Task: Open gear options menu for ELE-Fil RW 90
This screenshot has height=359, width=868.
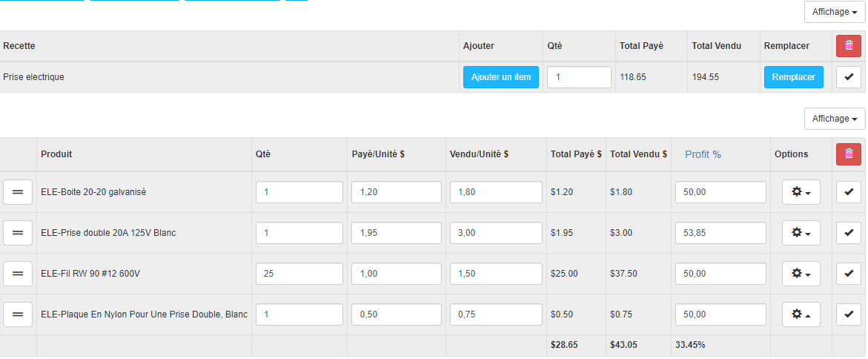Action: tap(801, 274)
